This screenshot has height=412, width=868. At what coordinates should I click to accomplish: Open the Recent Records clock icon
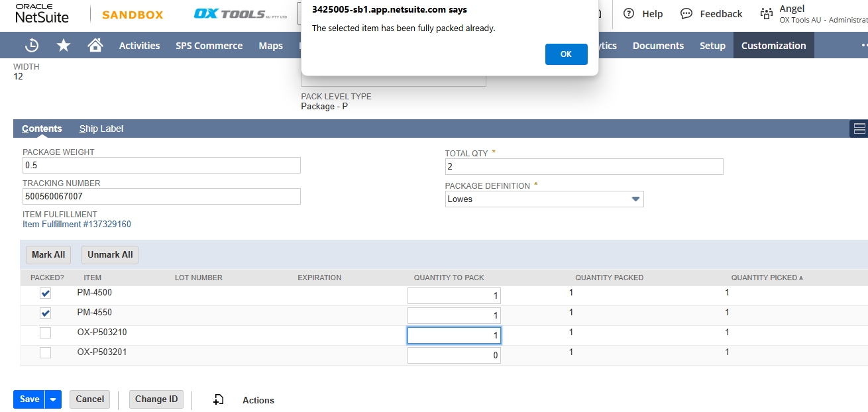tap(32, 46)
